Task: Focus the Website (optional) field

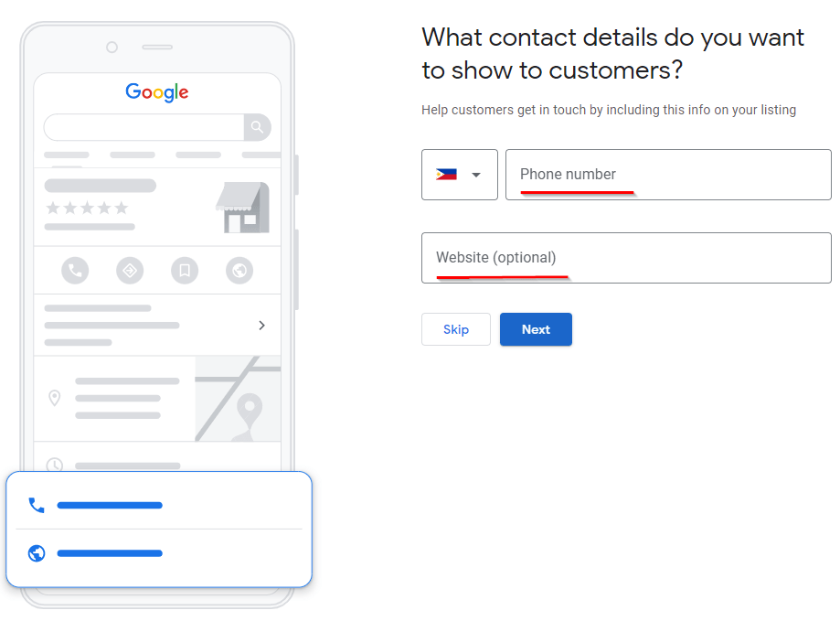Action: tap(626, 258)
